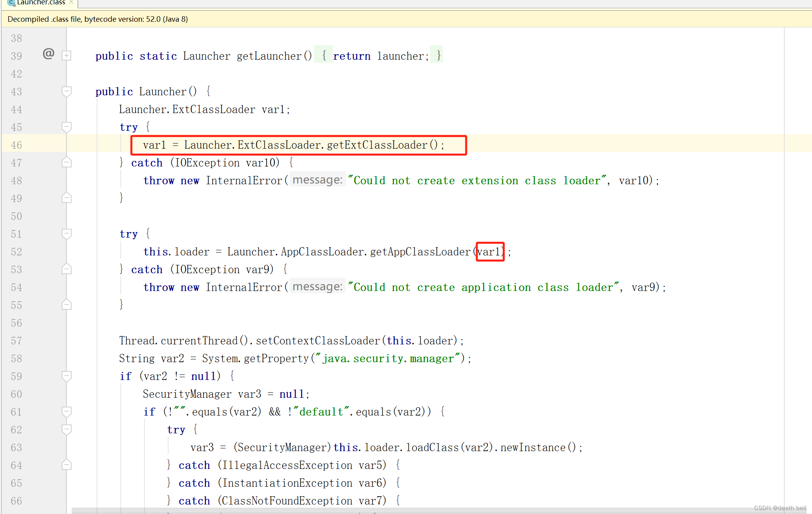Image resolution: width=812 pixels, height=514 pixels.
Task: Click System.getProperty on line 58
Action: (x=255, y=359)
